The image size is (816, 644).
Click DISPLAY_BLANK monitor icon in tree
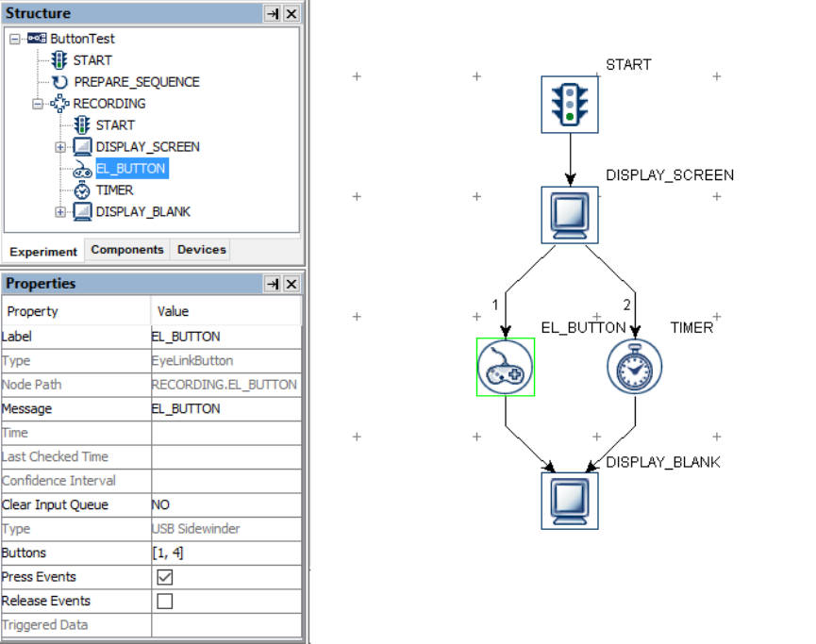pos(82,212)
